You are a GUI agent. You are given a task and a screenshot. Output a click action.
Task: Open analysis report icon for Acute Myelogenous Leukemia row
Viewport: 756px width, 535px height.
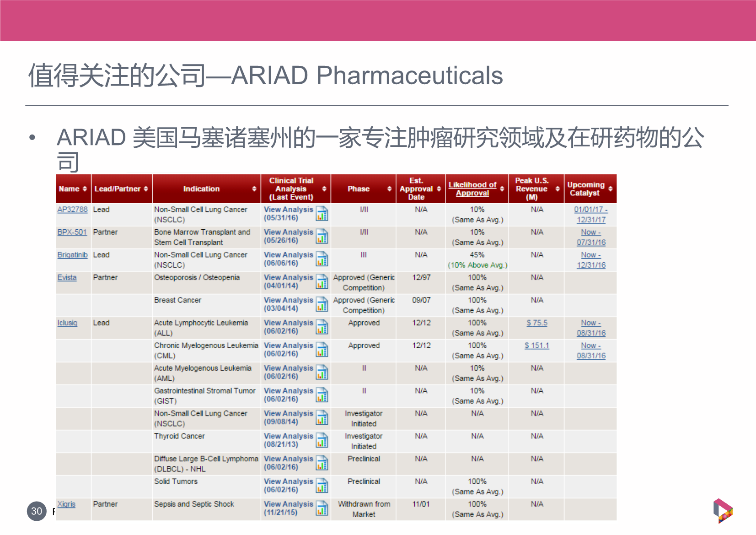(x=322, y=372)
